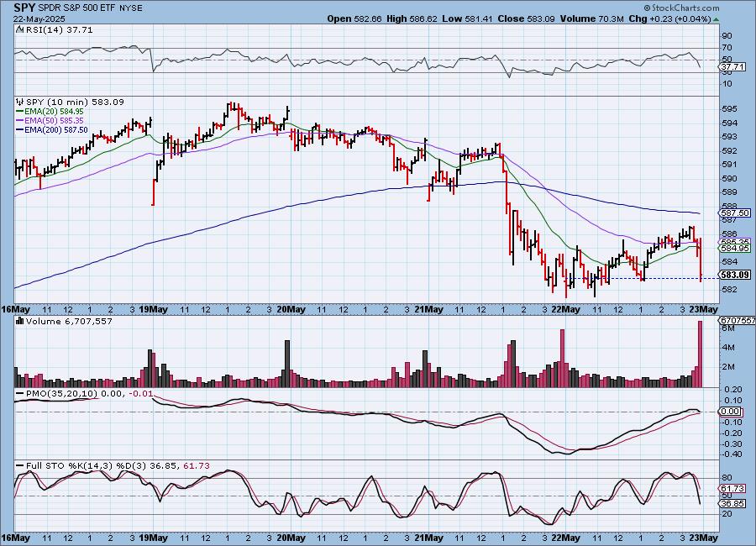Click the bar-chart icon before Volume 6,707,557

click(x=20, y=321)
